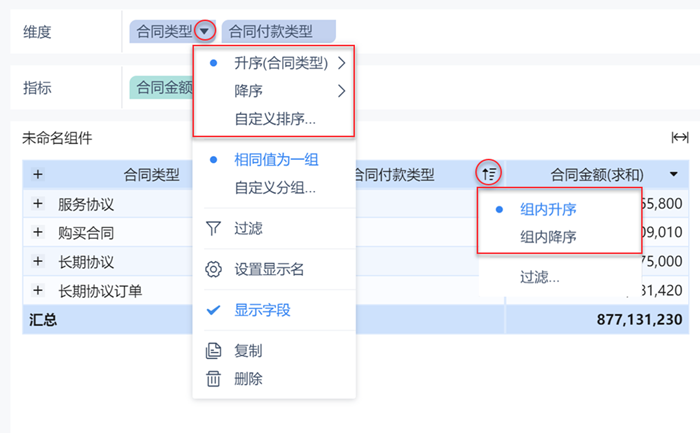Click the checkmark beside 显示字段
This screenshot has width=700, height=433.
tap(212, 310)
